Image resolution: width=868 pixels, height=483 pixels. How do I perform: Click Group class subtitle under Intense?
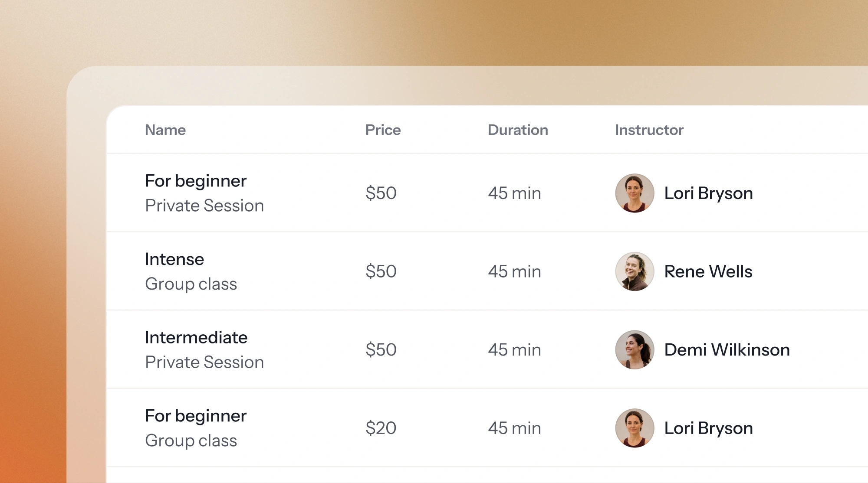point(191,284)
